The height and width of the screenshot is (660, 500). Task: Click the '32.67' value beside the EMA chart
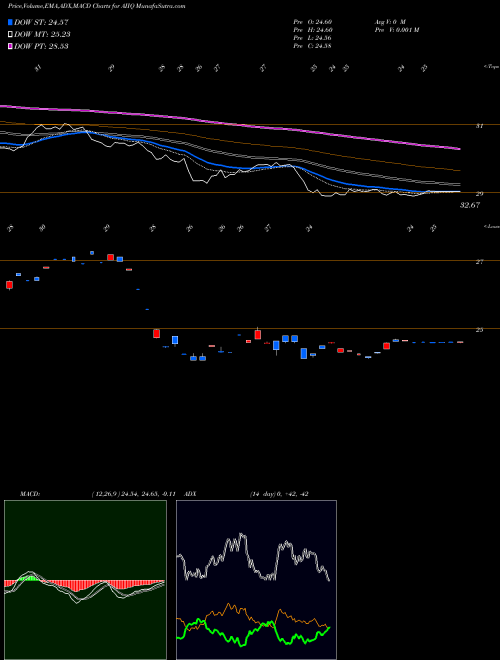470,205
